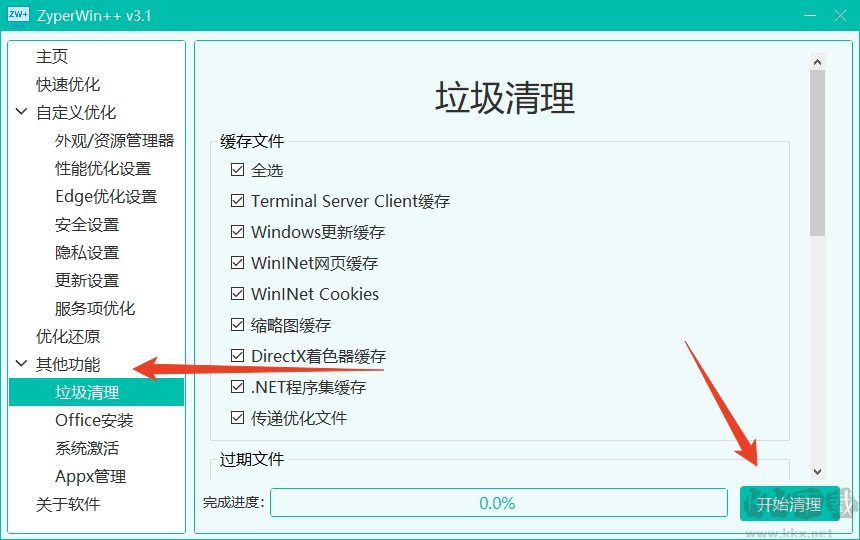Click the 完成进度 progress bar showing 0.0%
This screenshot has width=860, height=540.
tap(499, 503)
